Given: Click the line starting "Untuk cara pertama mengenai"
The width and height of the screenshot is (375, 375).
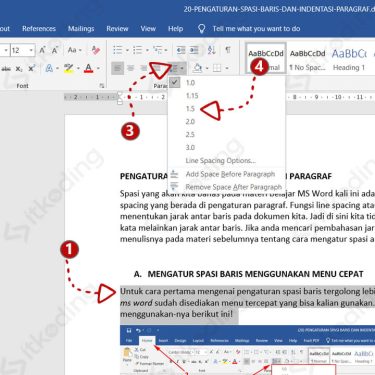Looking at the screenshot, I should point(247,291).
